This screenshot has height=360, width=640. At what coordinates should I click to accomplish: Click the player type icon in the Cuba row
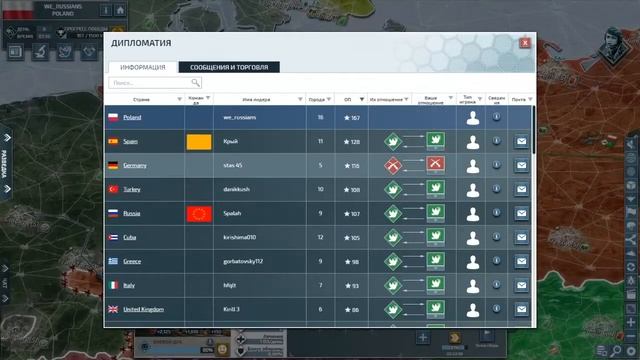click(473, 238)
